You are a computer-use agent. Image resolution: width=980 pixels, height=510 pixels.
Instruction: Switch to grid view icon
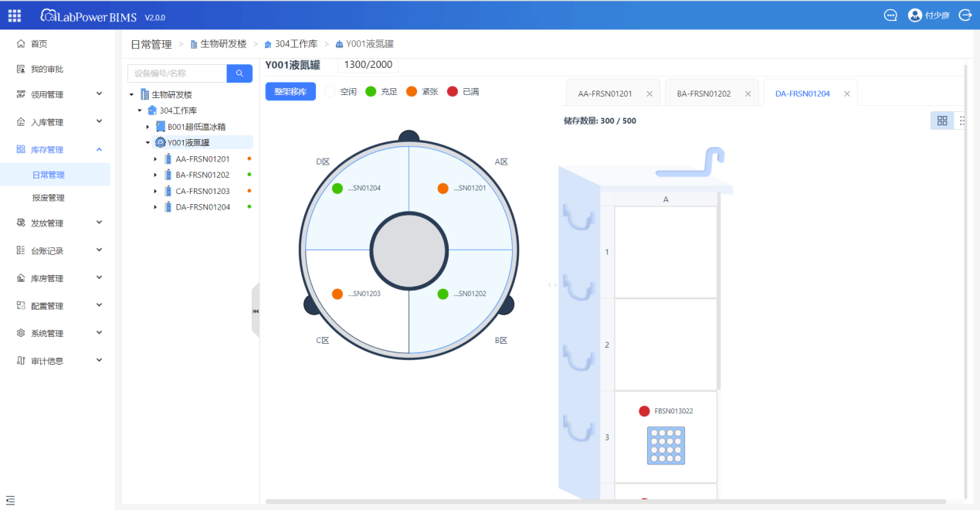point(942,121)
